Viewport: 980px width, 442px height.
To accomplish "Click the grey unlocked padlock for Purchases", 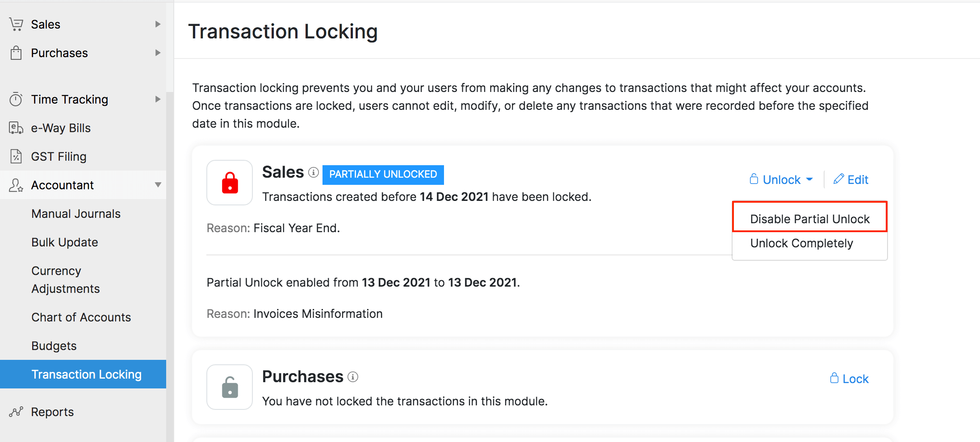I will (230, 387).
